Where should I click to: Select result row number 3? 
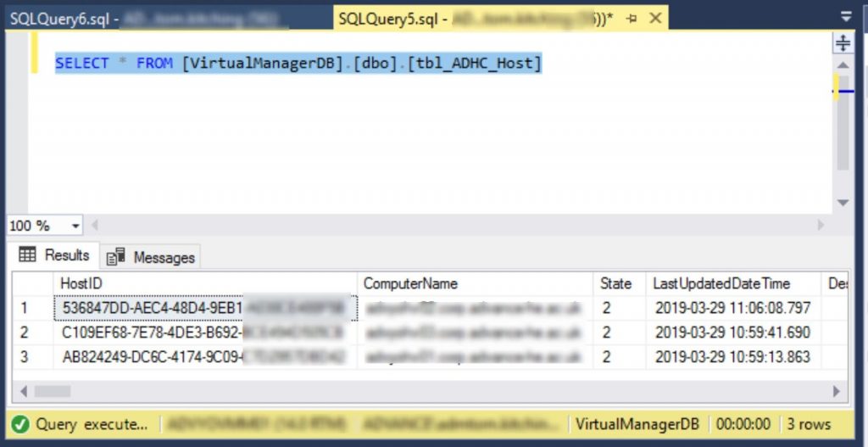[33, 357]
